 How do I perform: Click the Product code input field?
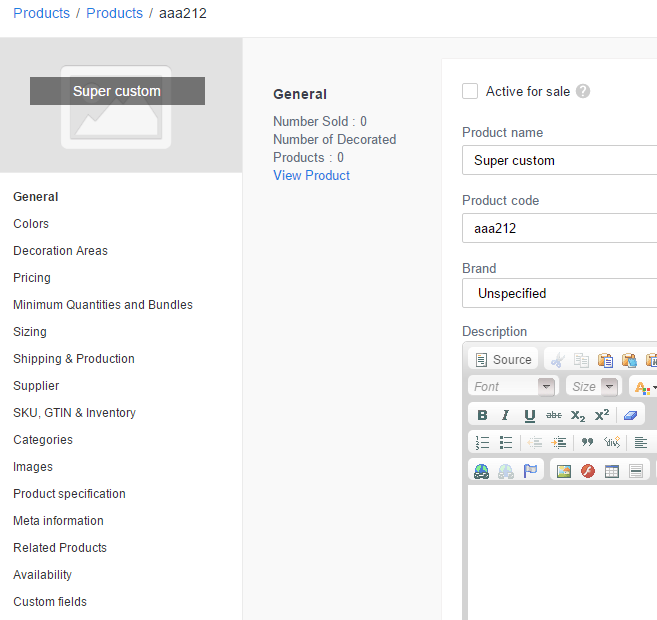pyautogui.click(x=559, y=228)
